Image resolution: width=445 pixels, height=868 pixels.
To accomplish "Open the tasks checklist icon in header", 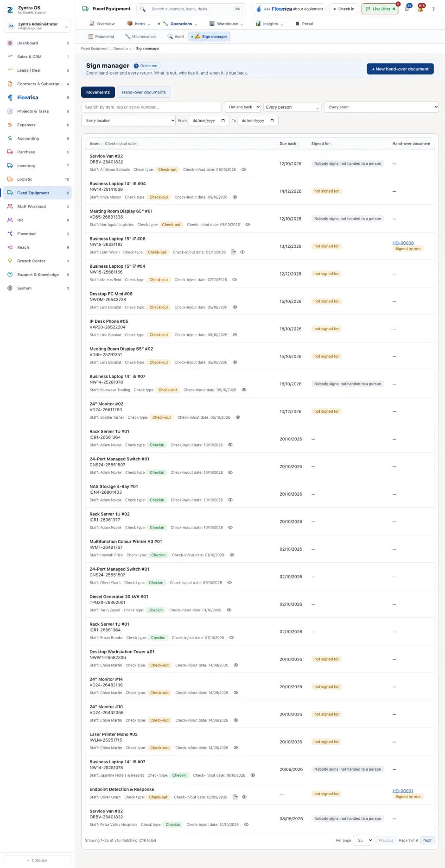I will pyautogui.click(x=407, y=9).
